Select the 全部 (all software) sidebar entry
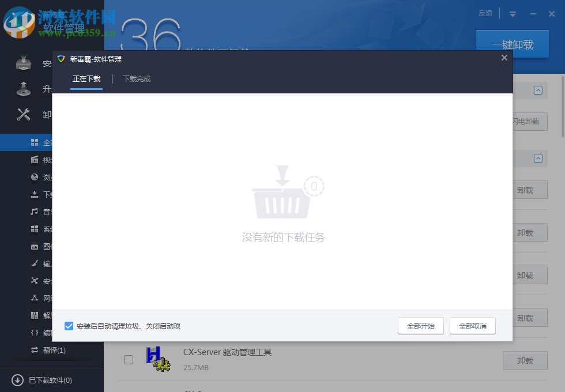The width and height of the screenshot is (565, 392). [x=35, y=142]
